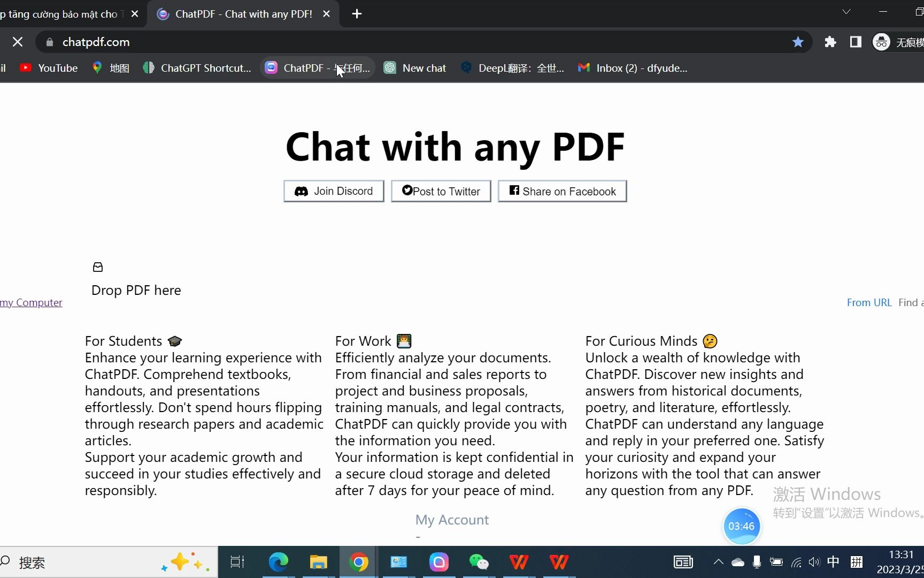
Task: Click the OneDrive cloud tray icon
Action: pos(737,562)
